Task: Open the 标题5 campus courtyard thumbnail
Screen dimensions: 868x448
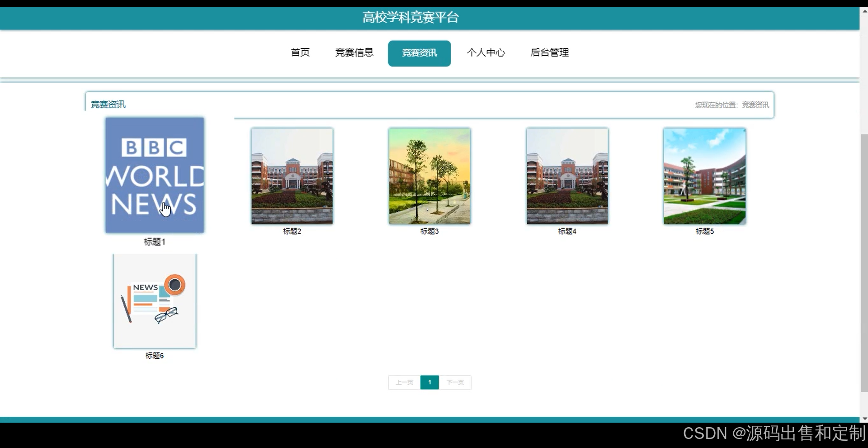Action: pyautogui.click(x=704, y=176)
